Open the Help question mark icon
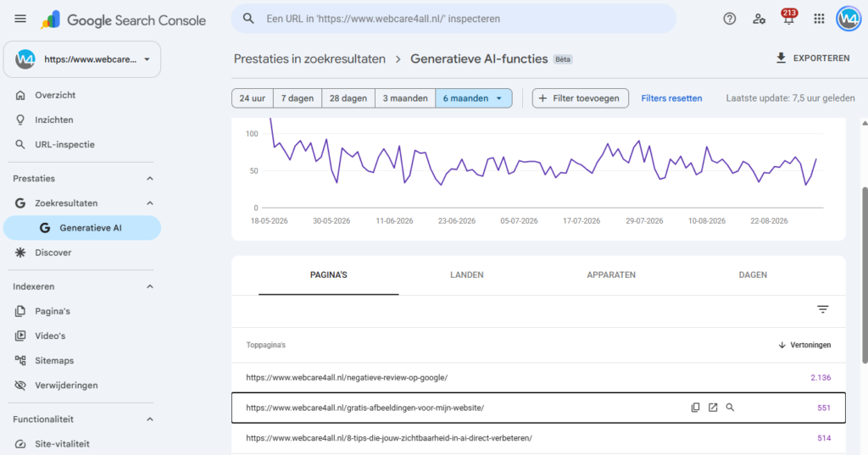The height and width of the screenshot is (455, 868). (x=730, y=19)
